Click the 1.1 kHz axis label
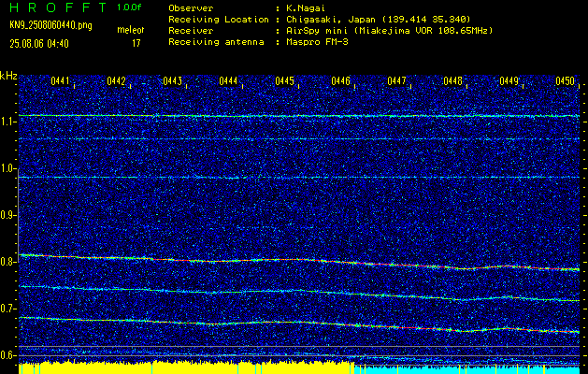The width and height of the screenshot is (588, 374). [7, 122]
